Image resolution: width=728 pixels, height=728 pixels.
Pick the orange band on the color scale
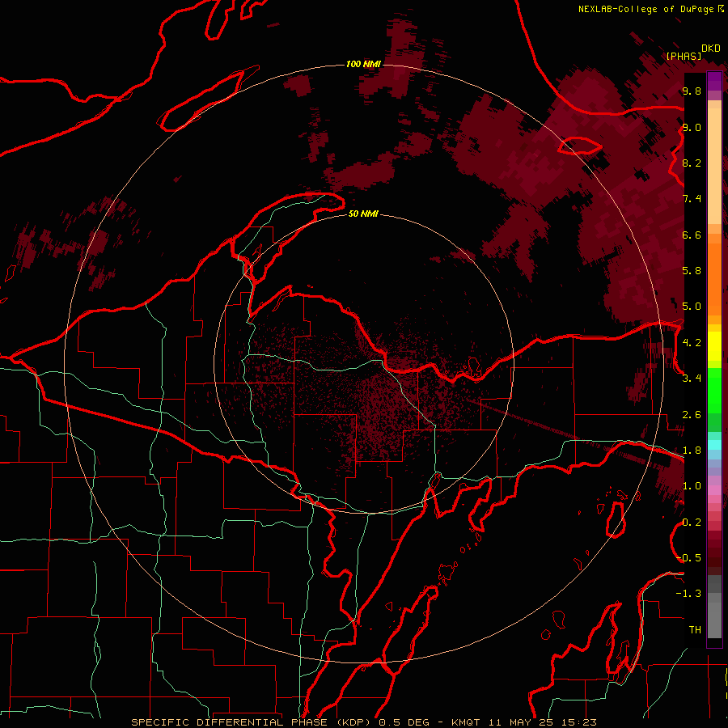[x=714, y=278]
